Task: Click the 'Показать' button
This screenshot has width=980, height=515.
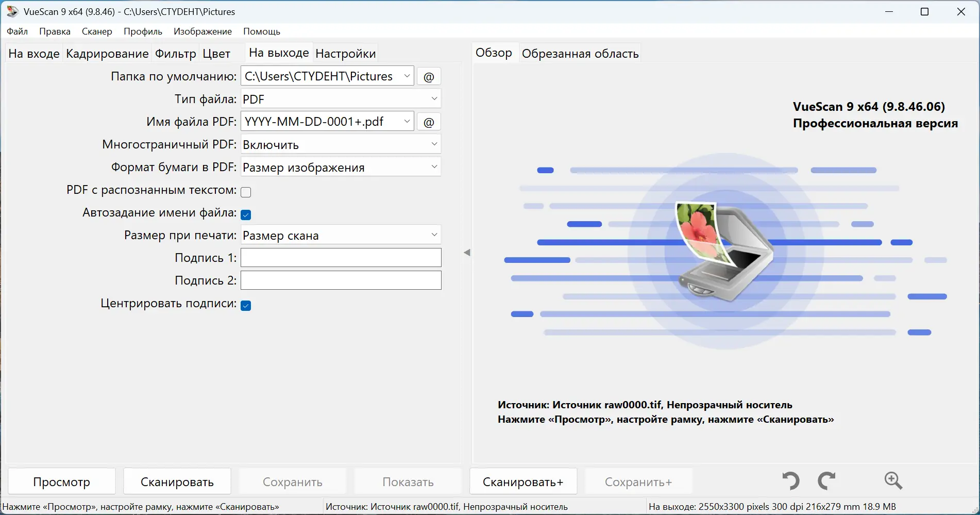Action: point(408,481)
